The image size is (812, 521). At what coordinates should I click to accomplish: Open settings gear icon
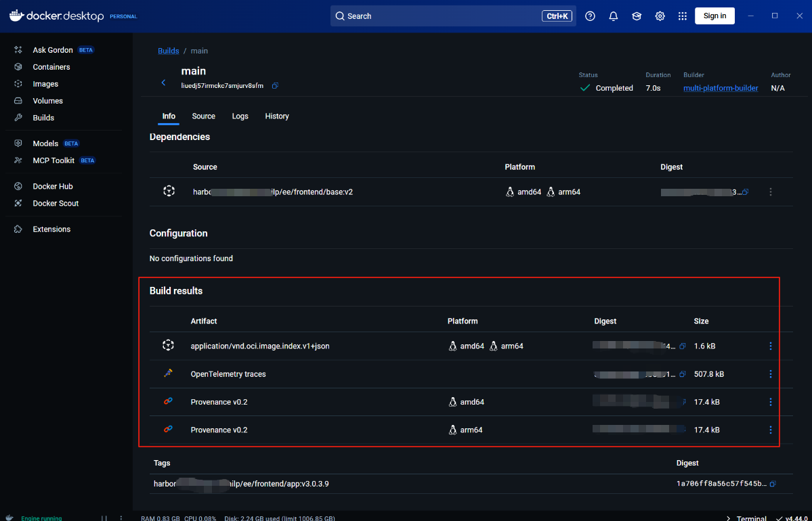[x=660, y=16]
